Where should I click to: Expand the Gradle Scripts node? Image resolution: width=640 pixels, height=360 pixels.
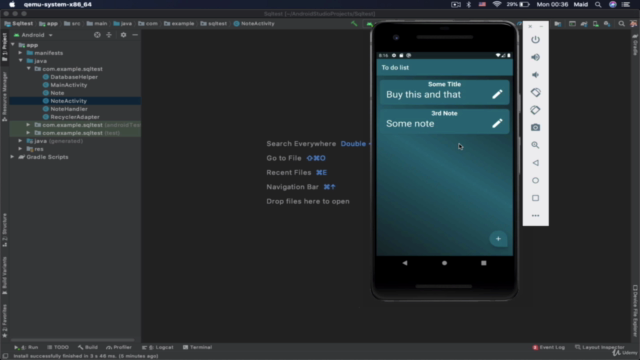point(13,157)
